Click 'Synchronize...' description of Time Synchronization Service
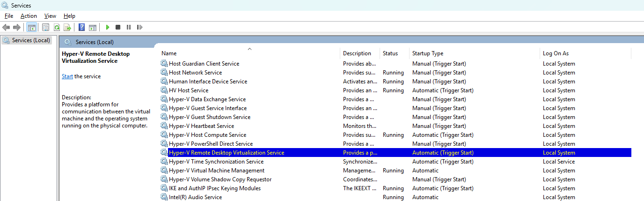The width and height of the screenshot is (644, 201). tap(360, 162)
